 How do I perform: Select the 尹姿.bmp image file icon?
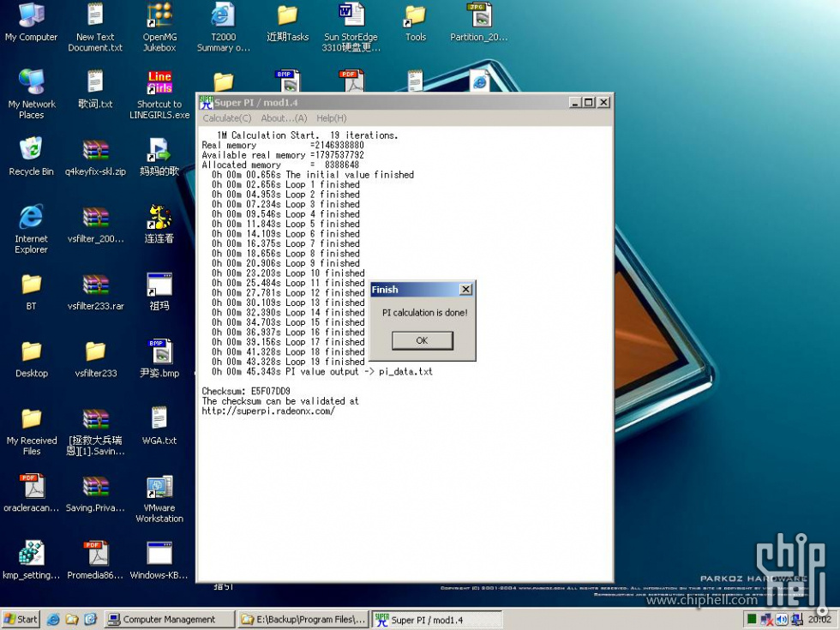coord(159,358)
